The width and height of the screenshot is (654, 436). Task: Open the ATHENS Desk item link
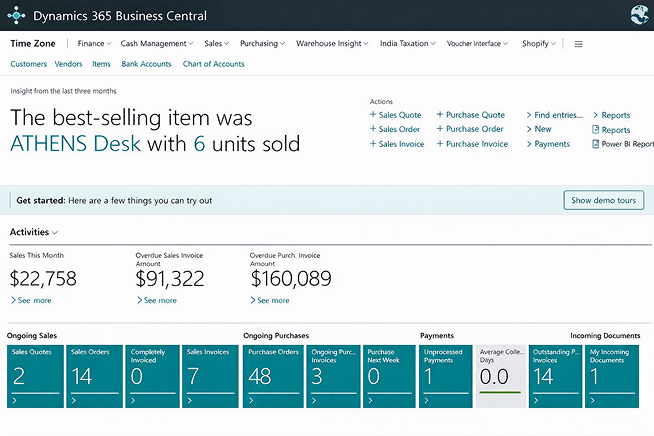tap(75, 144)
